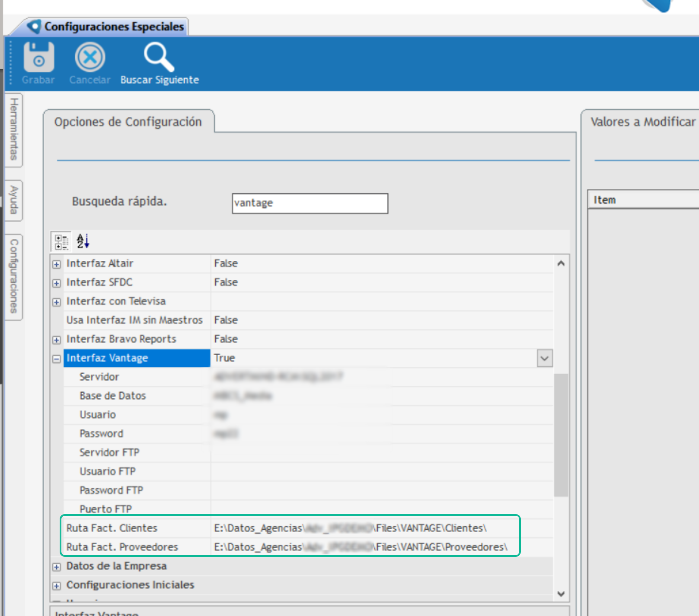Select Ruta Fact. Clientes label

point(112,528)
